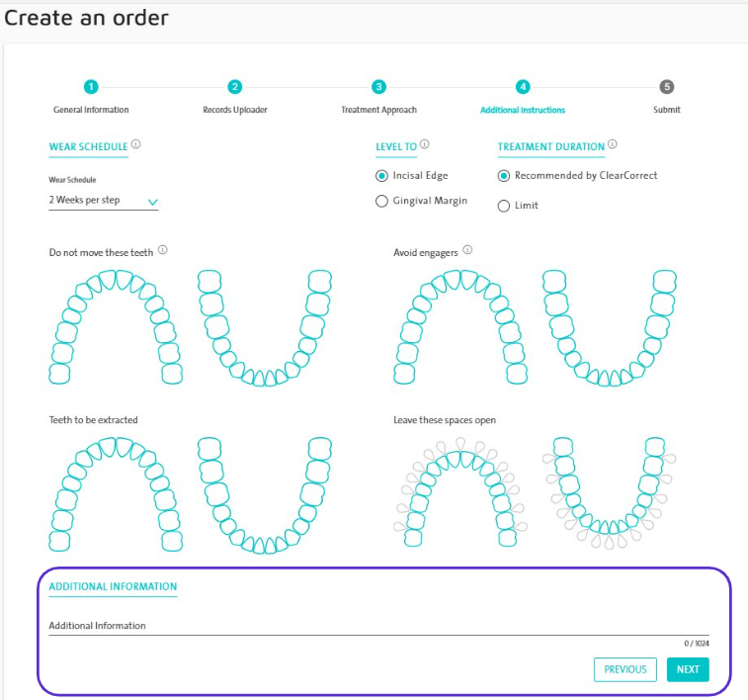Go to step 1 General Information circle

pos(91,87)
